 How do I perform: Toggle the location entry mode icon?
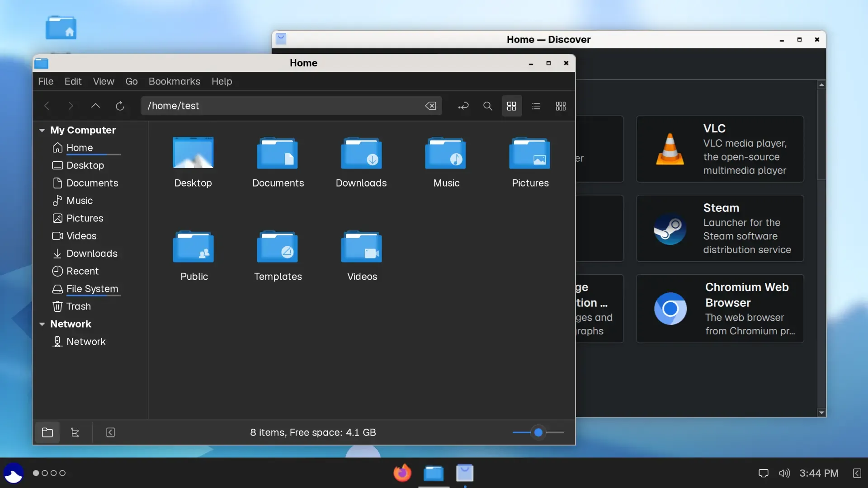pyautogui.click(x=463, y=106)
